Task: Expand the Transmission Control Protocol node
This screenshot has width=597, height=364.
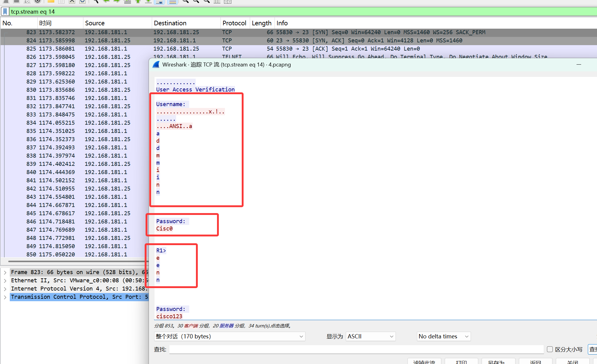Action: point(5,297)
